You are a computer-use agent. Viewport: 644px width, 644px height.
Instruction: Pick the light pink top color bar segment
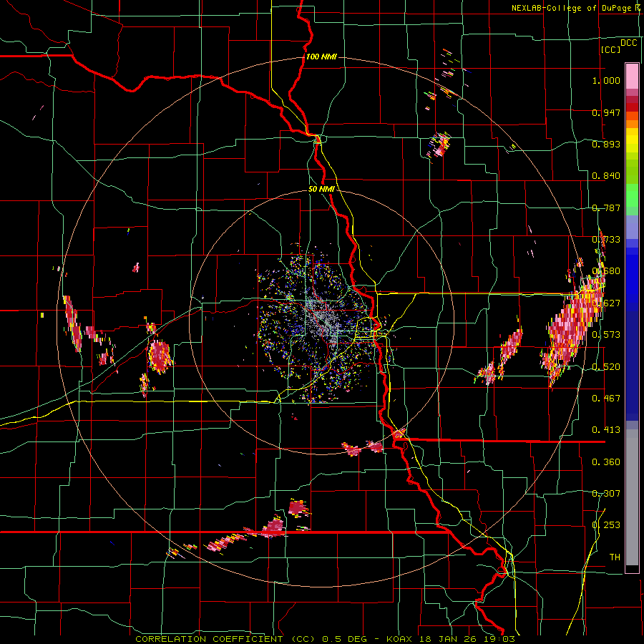coord(632,77)
